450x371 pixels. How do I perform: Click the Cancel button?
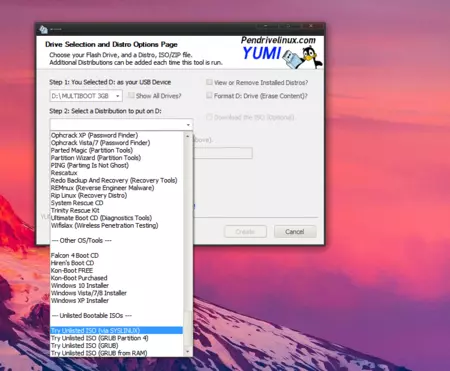point(295,232)
